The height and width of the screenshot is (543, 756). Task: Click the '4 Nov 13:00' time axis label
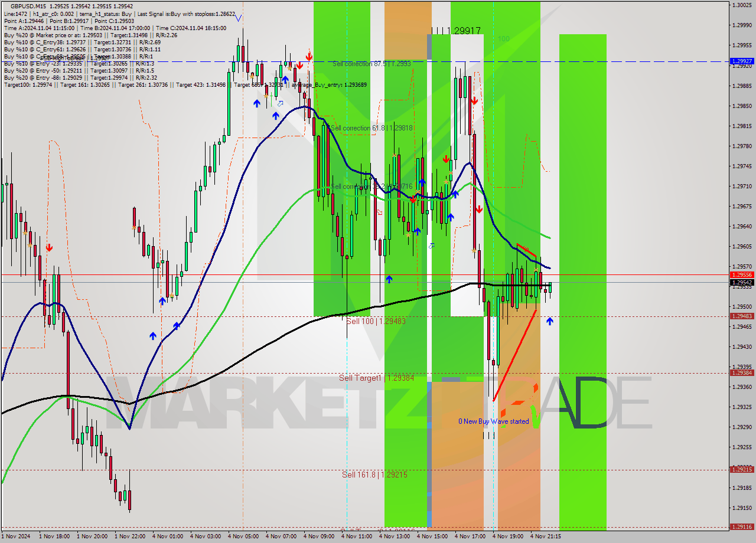394,537
